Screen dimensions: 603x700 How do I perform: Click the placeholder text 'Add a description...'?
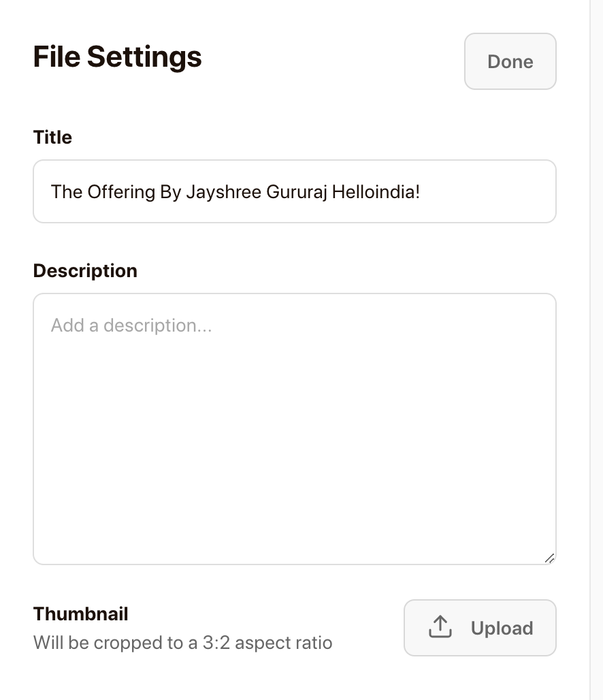point(131,325)
